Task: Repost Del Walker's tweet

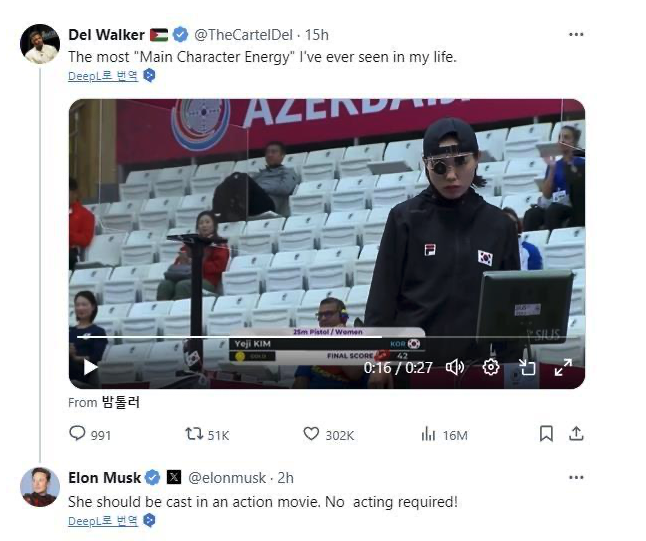Action: pyautogui.click(x=195, y=434)
